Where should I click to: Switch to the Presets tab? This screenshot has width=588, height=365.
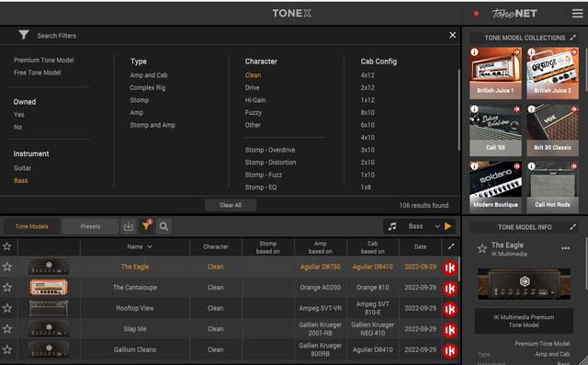[90, 226]
